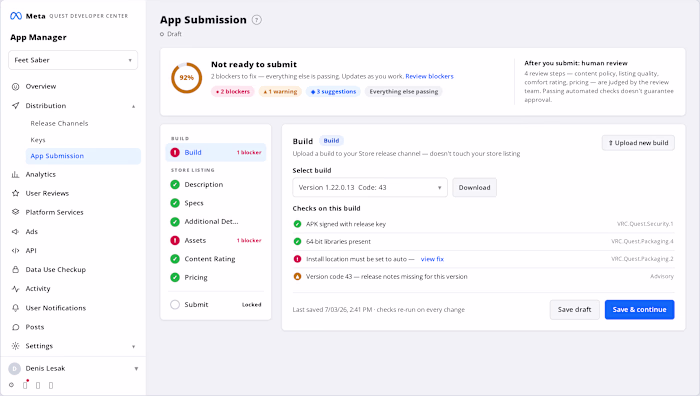The image size is (700, 396).
Task: Click red error icon beside Install location check
Action: [297, 259]
